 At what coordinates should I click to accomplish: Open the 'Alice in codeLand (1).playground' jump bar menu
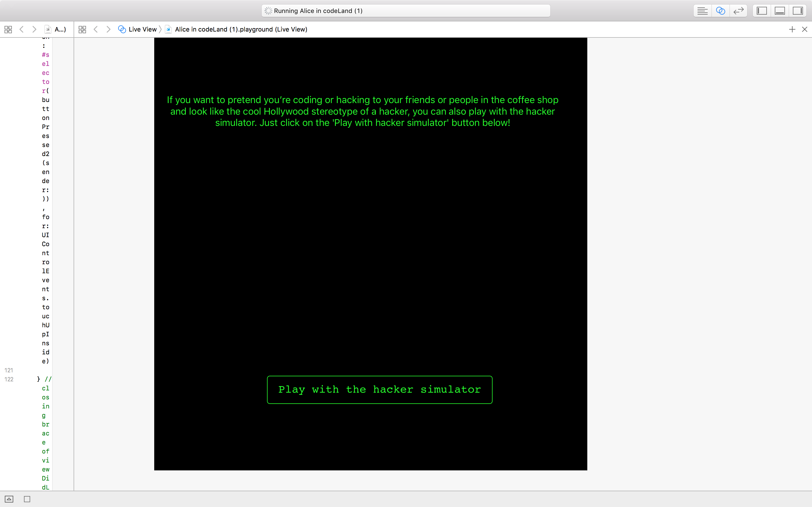tap(240, 30)
